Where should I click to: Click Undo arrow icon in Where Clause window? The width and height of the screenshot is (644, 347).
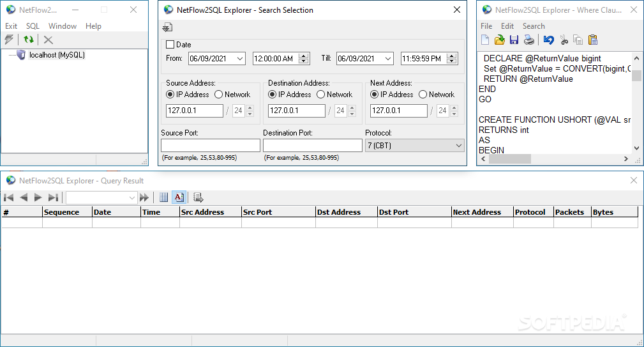[x=548, y=40]
